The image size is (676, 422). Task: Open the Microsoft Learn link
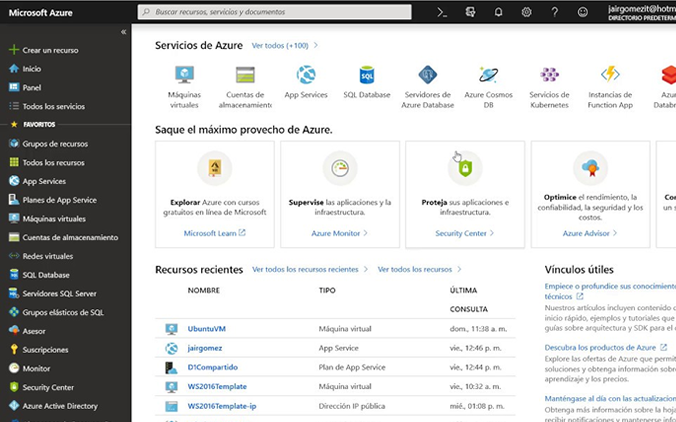[214, 233]
